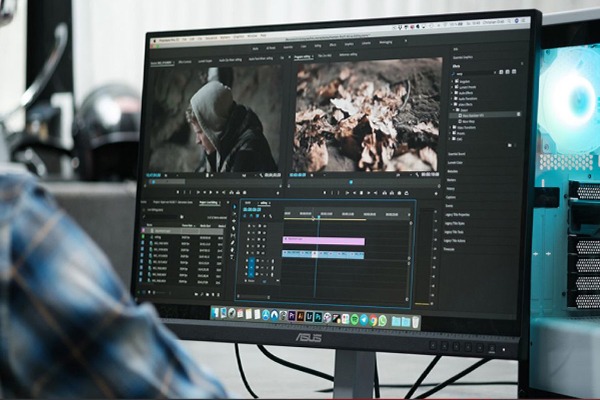Open the Essential Graphics panel
This screenshot has height=400, width=600.
[463, 57]
